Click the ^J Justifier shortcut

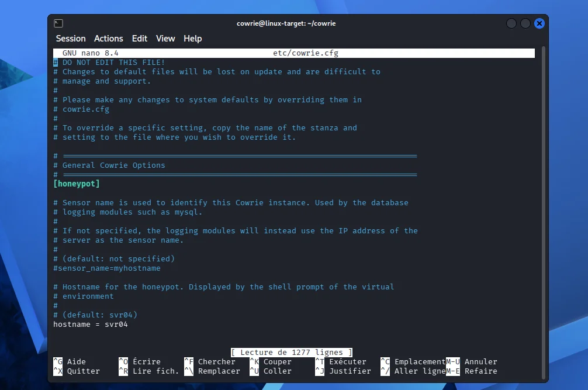[x=343, y=371]
